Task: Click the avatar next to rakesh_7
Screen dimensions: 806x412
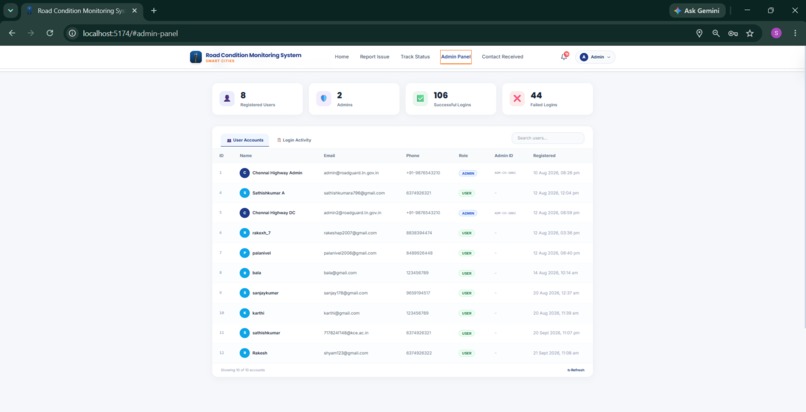Action: pyautogui.click(x=245, y=233)
